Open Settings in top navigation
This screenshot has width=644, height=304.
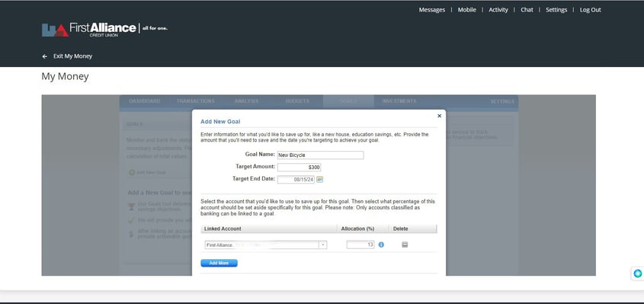point(556,10)
